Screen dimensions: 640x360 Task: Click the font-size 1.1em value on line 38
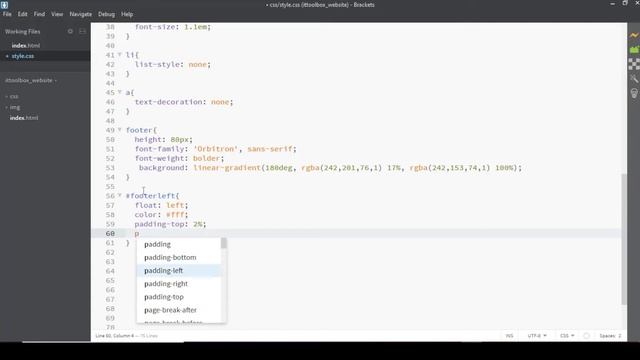(196, 27)
